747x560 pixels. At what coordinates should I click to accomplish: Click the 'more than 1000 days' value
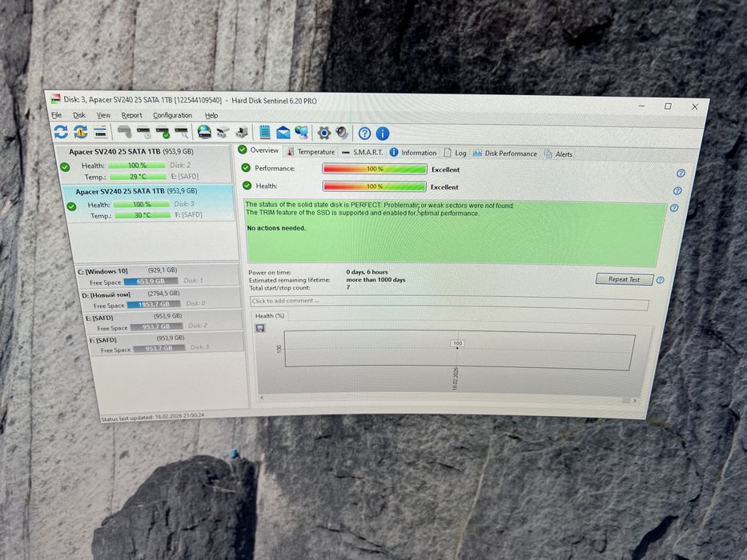tap(376, 279)
